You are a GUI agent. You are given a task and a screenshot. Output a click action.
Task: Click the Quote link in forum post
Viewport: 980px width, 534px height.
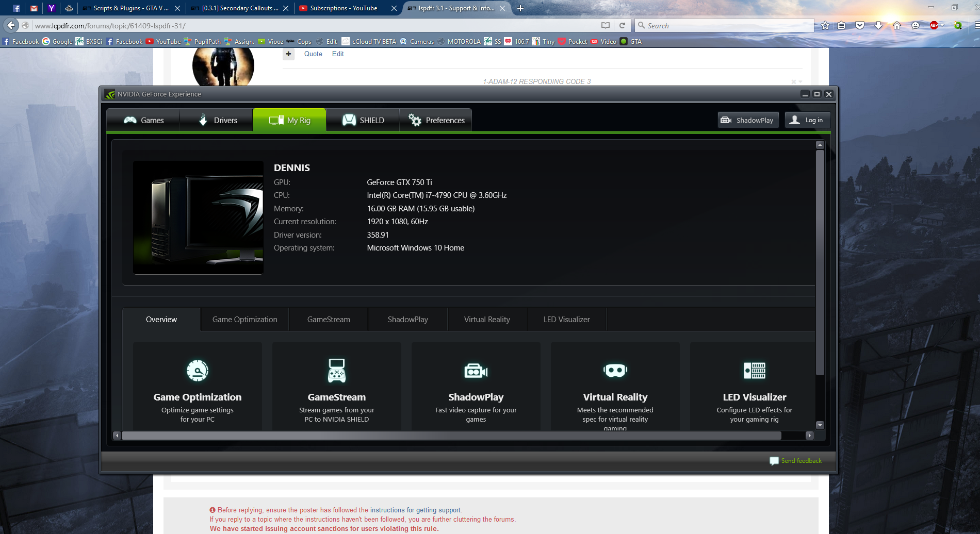pyautogui.click(x=313, y=54)
